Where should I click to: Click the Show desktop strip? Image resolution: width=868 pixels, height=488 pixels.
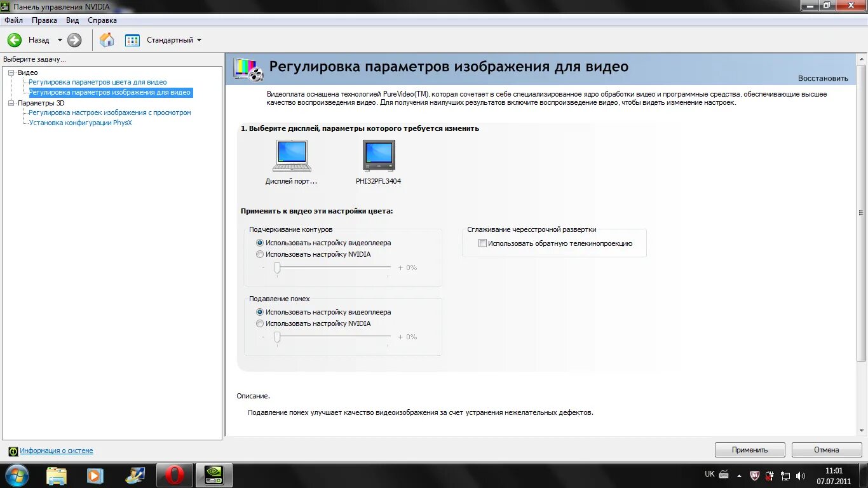[864, 475]
